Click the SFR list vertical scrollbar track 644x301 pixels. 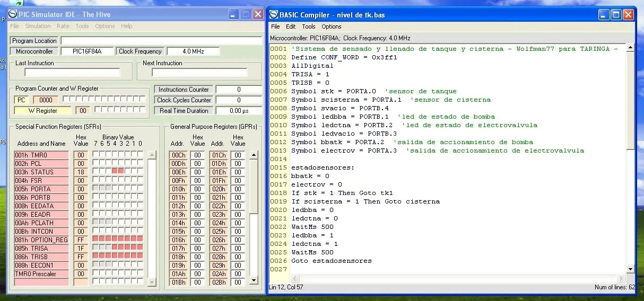[152, 218]
